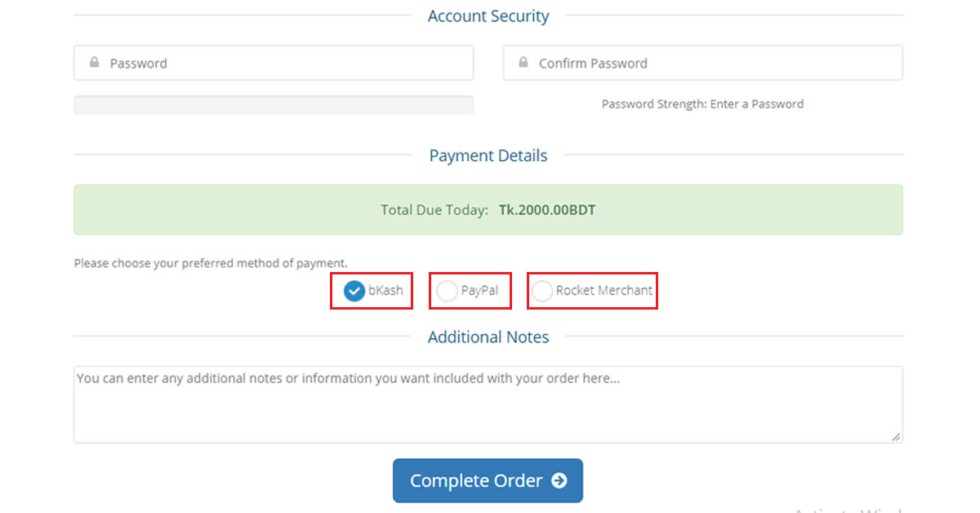This screenshot has height=513, width=980.
Task: Click the Password Strength status text
Action: (x=702, y=104)
